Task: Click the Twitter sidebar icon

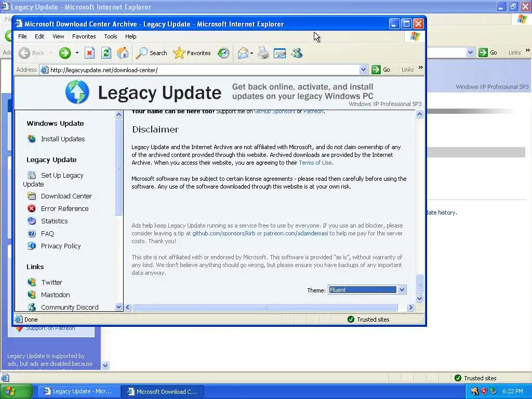Action: click(32, 282)
